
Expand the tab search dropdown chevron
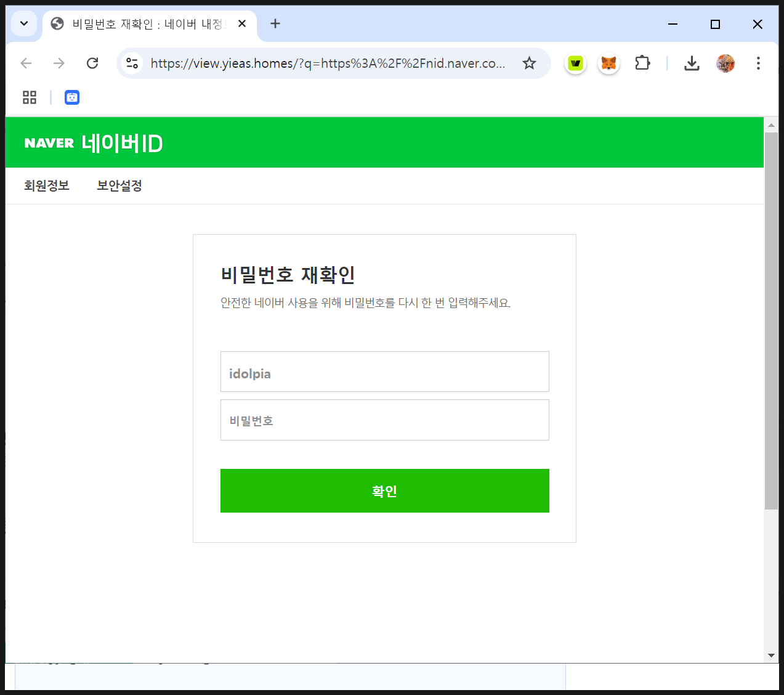tap(24, 24)
